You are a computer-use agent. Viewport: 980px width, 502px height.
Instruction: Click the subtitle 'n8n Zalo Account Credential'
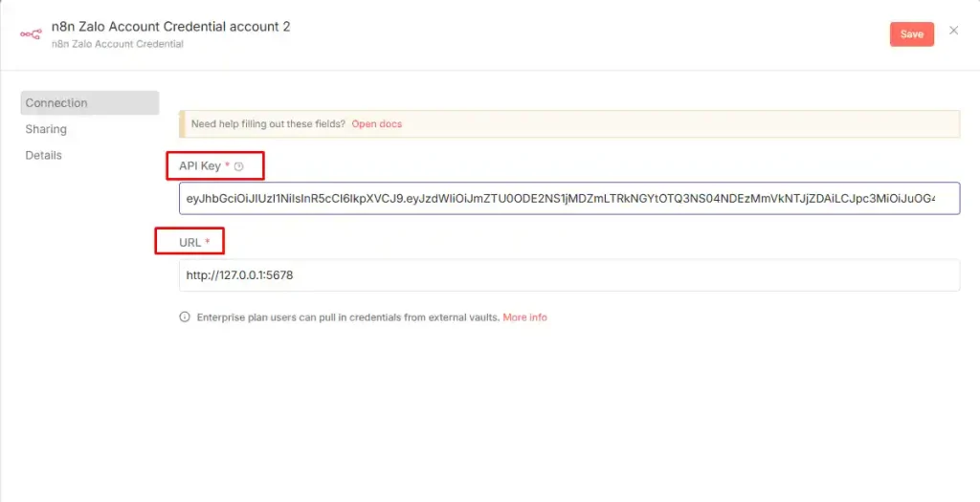coord(118,44)
